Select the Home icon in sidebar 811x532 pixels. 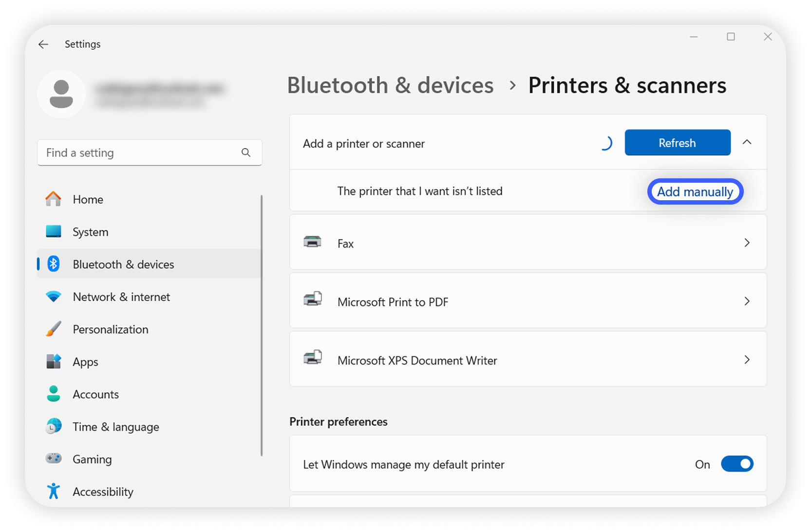tap(53, 199)
